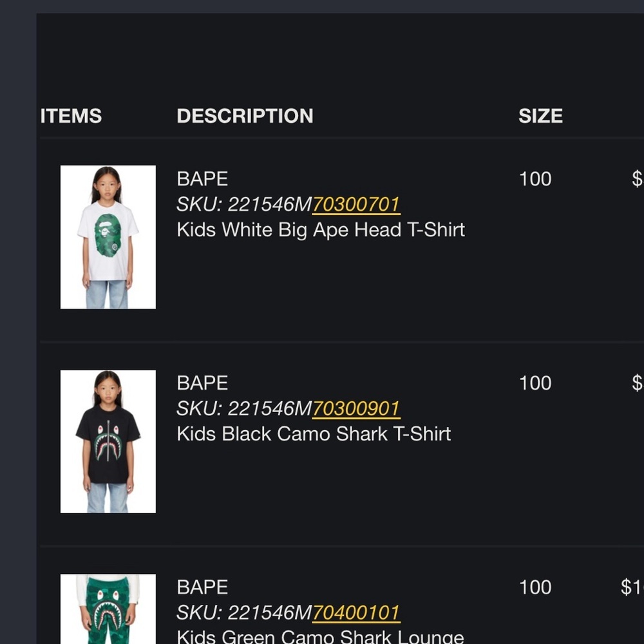Follow the SKU link ending in 70300901
The width and height of the screenshot is (644, 644).
click(x=356, y=408)
